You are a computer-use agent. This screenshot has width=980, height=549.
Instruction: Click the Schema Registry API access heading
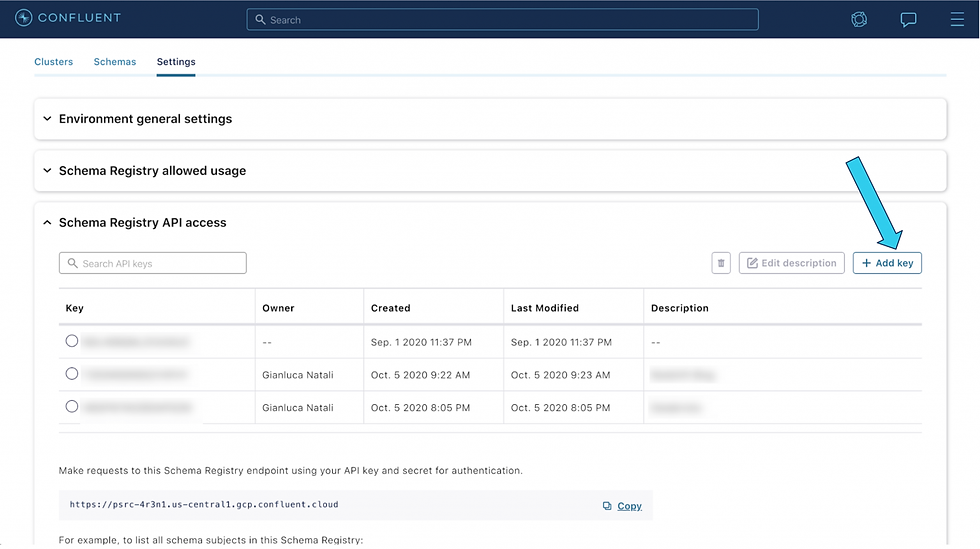tap(142, 223)
